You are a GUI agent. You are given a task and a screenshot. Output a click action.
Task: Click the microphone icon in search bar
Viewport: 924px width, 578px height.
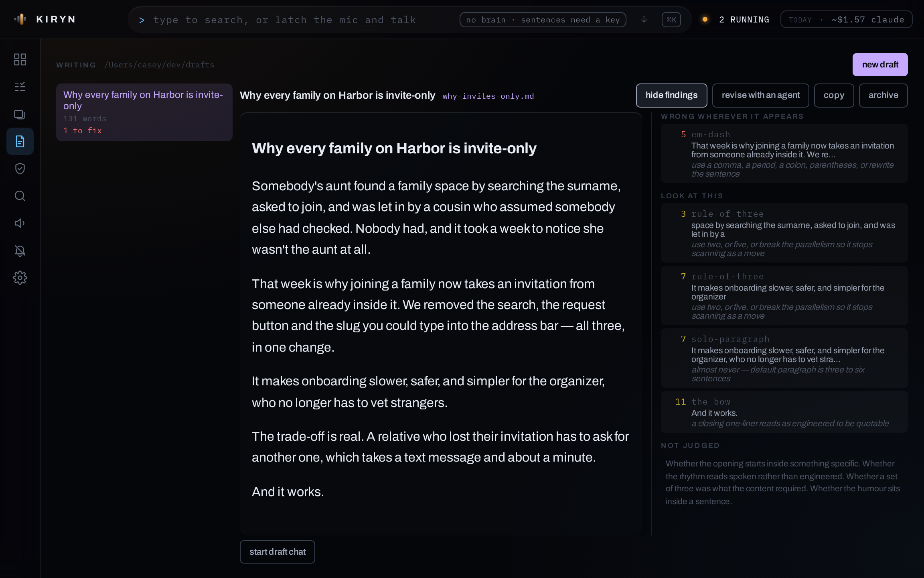(x=644, y=20)
